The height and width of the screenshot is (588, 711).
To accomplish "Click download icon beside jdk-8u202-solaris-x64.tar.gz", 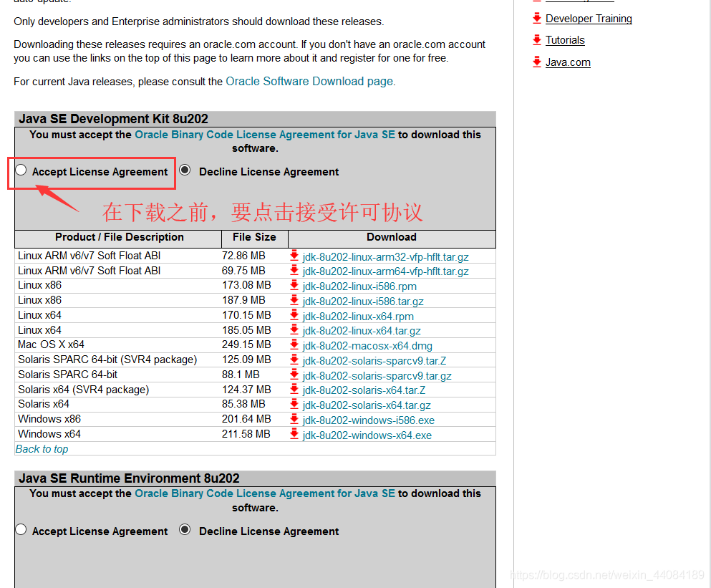I will 294,404.
